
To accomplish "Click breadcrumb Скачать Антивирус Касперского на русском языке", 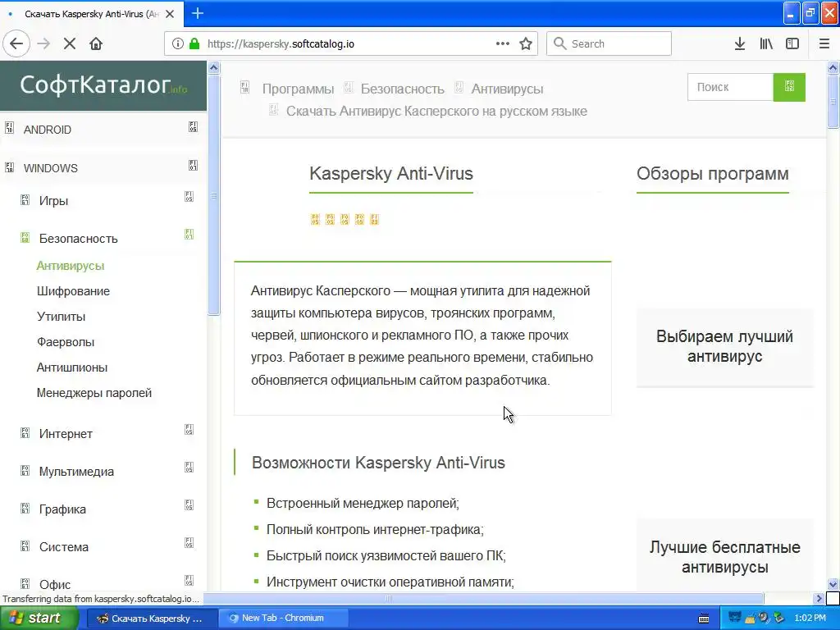I will click(436, 112).
